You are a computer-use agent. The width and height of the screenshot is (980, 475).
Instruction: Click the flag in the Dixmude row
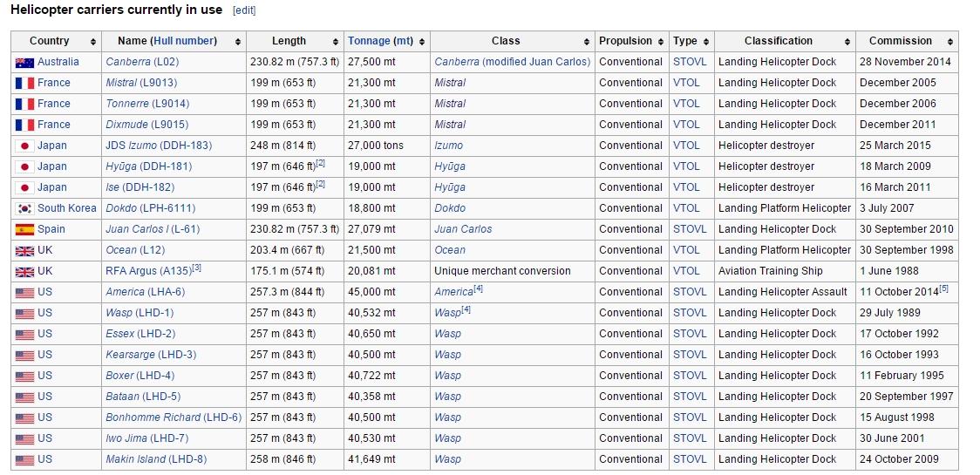coord(24,125)
